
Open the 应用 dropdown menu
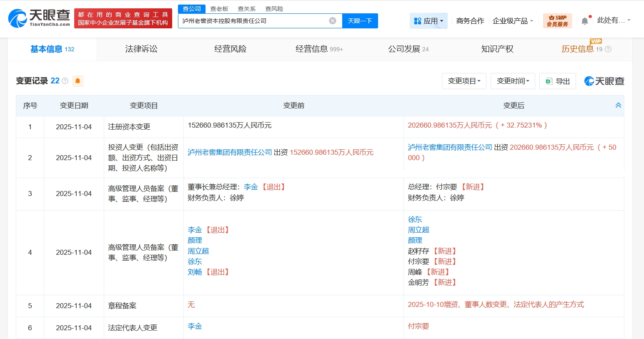(x=428, y=21)
